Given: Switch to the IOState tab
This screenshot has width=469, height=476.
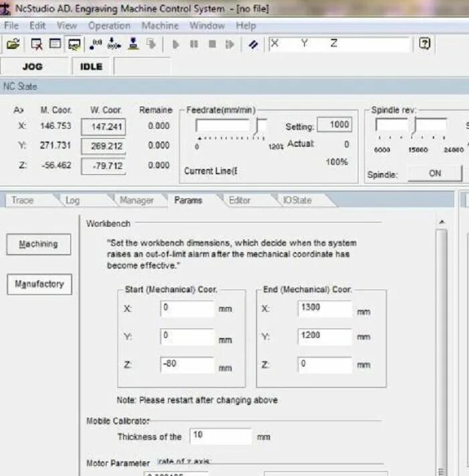Looking at the screenshot, I should point(302,200).
